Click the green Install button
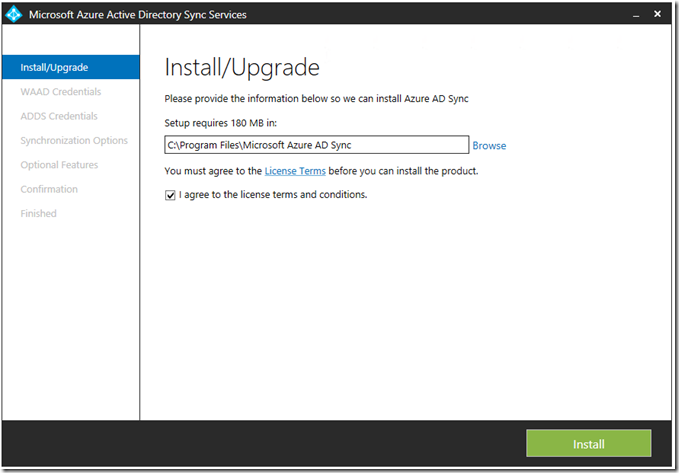Image resolution: width=679 pixels, height=473 pixels. click(x=588, y=443)
